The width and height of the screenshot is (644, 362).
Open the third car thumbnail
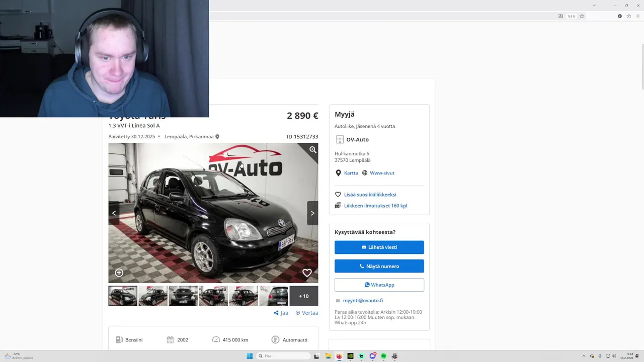pos(183,296)
